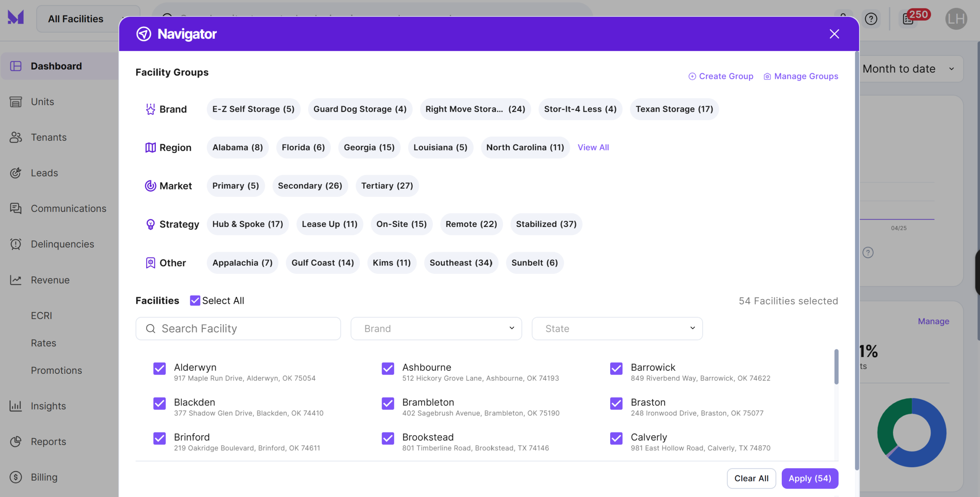Expand the Brand filter dropdown

[x=436, y=329]
